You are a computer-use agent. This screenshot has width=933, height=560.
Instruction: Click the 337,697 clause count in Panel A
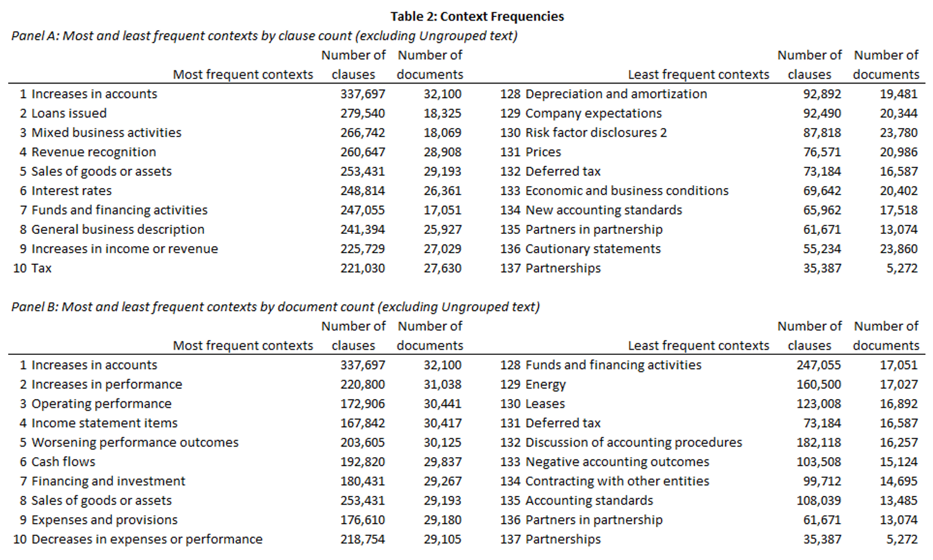pos(363,94)
